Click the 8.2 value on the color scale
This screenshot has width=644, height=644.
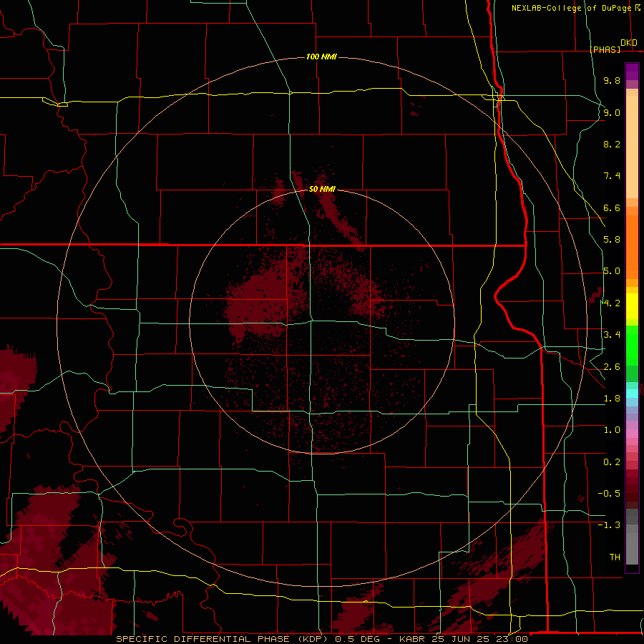tap(612, 144)
